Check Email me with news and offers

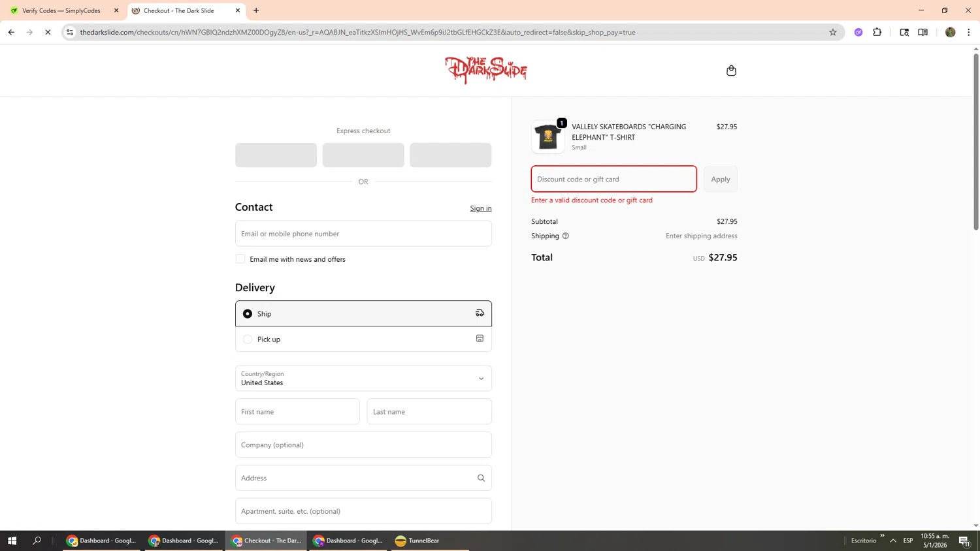click(240, 259)
